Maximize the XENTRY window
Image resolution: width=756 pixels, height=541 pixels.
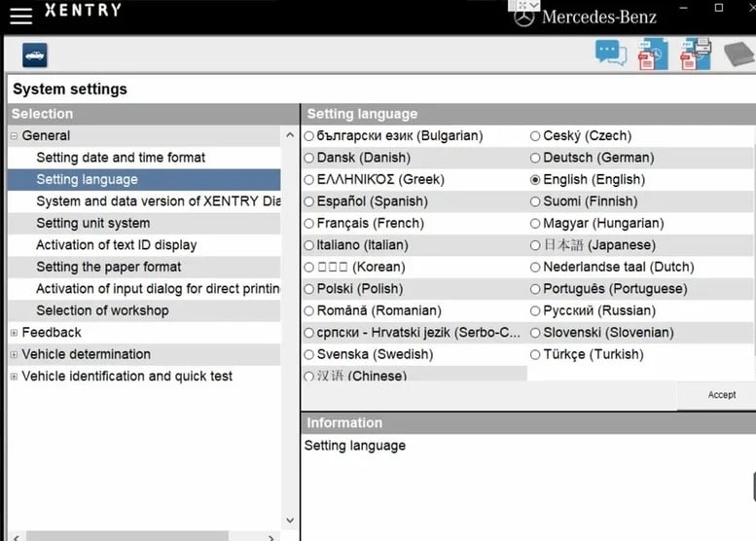pos(719,8)
